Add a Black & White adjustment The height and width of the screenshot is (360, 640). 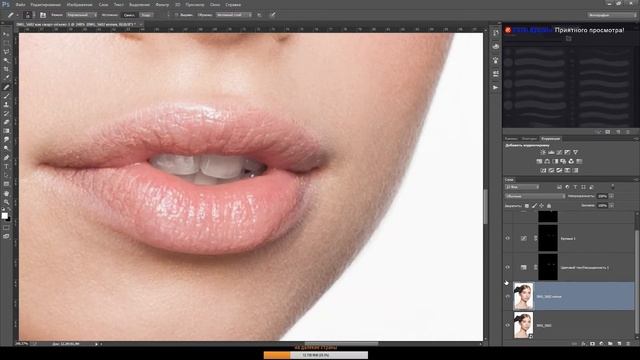pyautogui.click(x=555, y=161)
